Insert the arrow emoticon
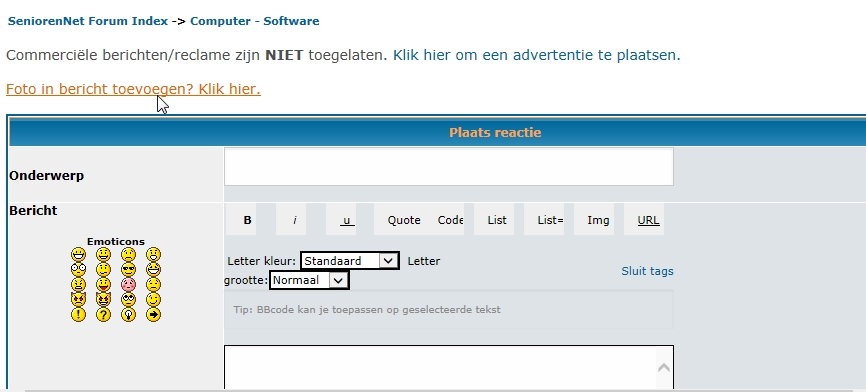Screen dimensions: 866x392 click(154, 315)
